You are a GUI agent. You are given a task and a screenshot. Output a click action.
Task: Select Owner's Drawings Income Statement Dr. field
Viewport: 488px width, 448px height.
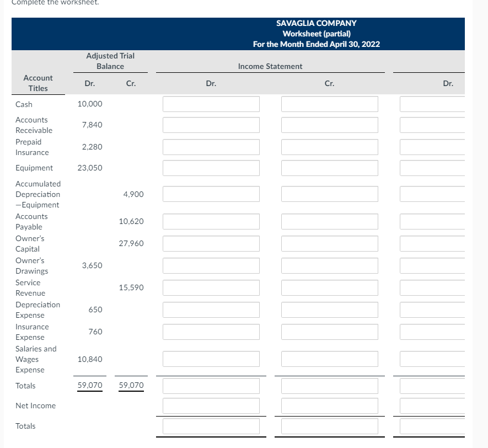pos(211,265)
